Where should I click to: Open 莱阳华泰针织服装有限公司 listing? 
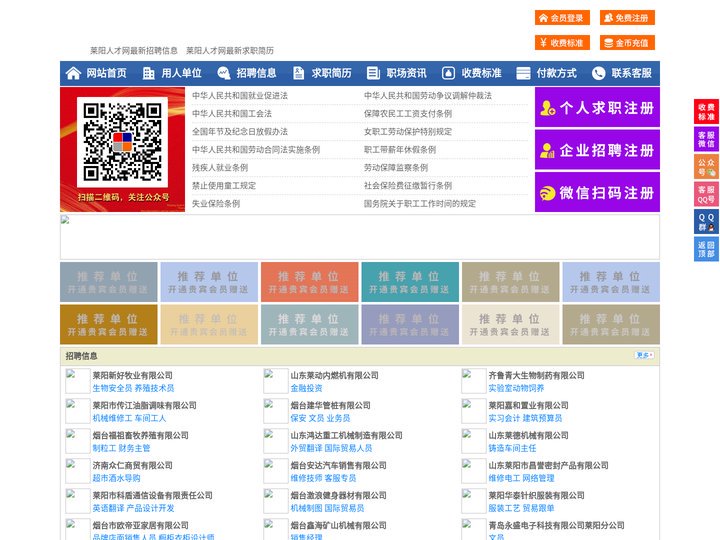pyautogui.click(x=536, y=495)
